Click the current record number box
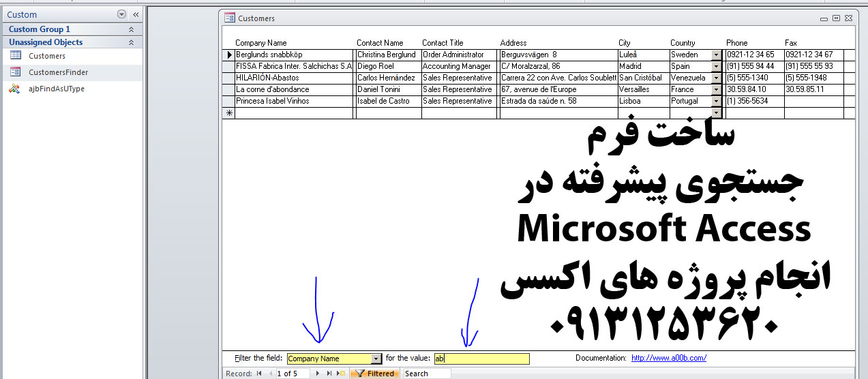This screenshot has height=379, width=868. click(292, 374)
